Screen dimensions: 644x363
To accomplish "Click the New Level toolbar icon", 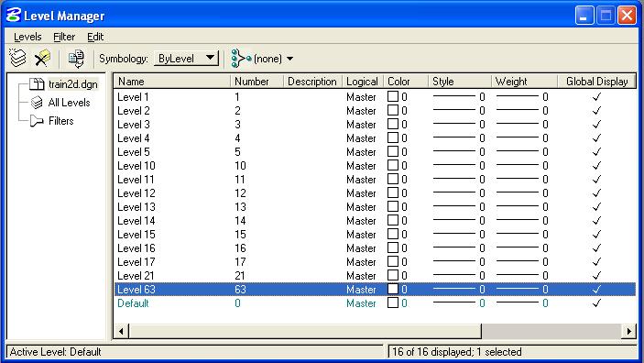I will coord(17,58).
